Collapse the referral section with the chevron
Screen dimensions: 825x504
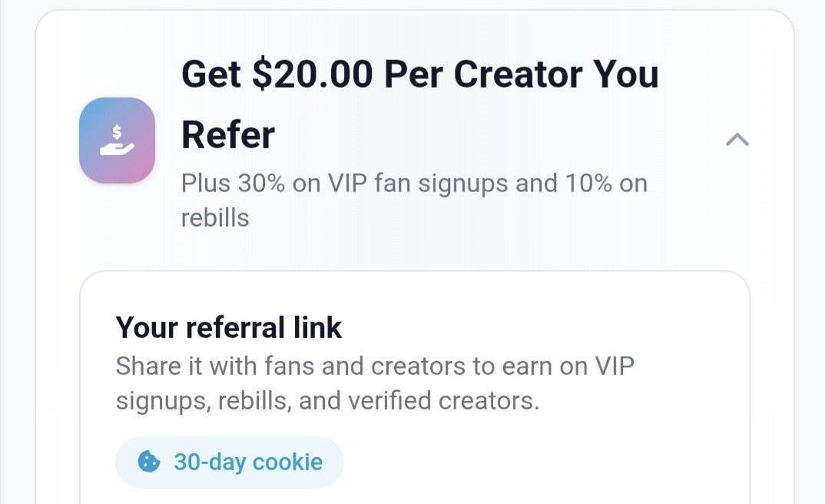737,140
